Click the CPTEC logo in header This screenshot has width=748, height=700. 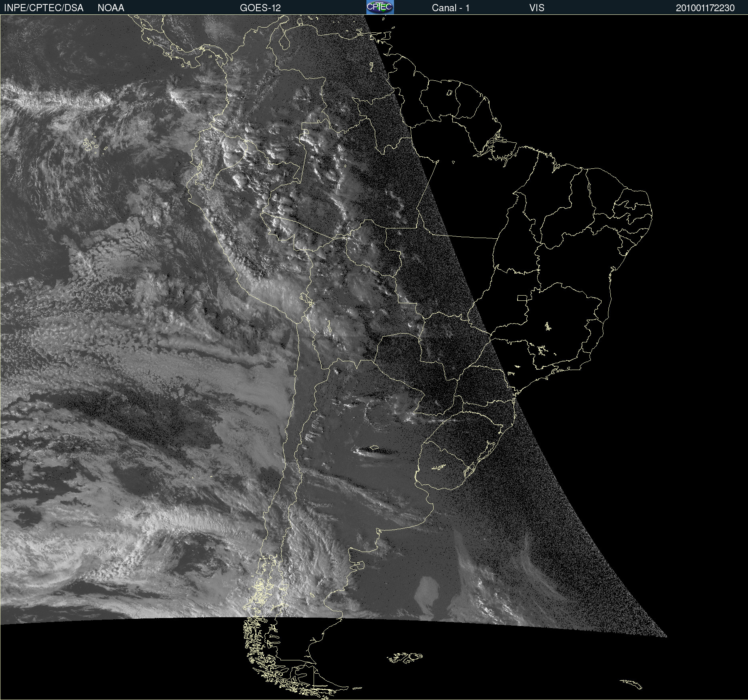(x=380, y=7)
